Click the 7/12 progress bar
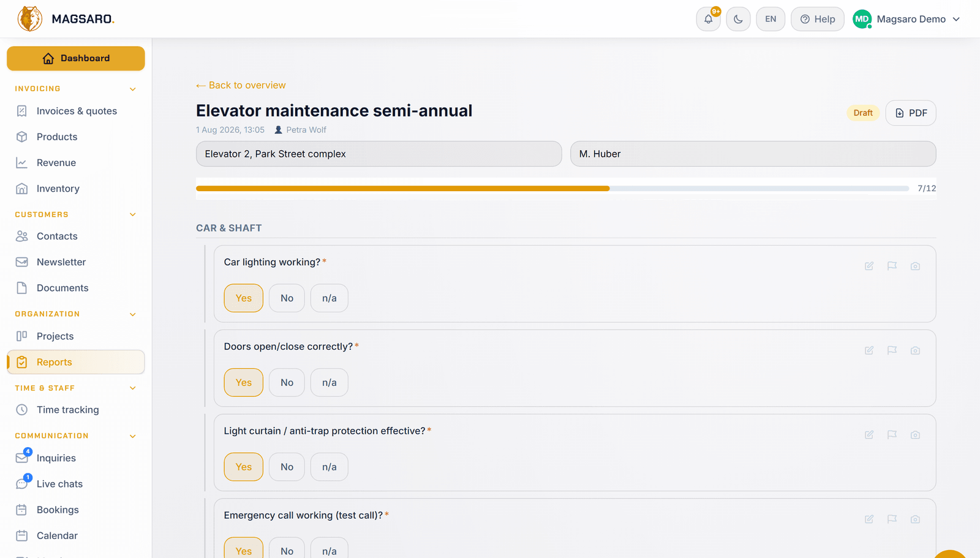This screenshot has width=980, height=558. tap(552, 189)
